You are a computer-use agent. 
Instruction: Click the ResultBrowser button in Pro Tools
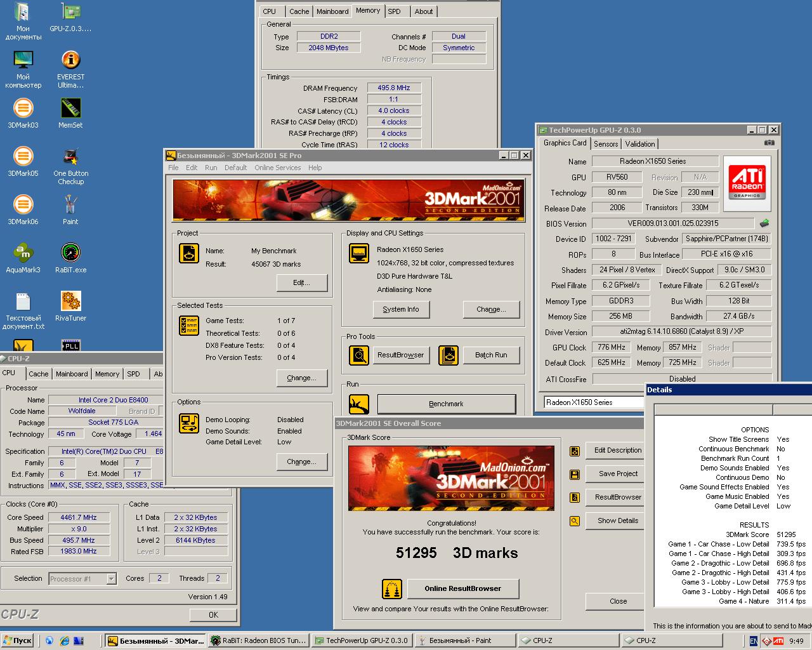click(x=401, y=355)
